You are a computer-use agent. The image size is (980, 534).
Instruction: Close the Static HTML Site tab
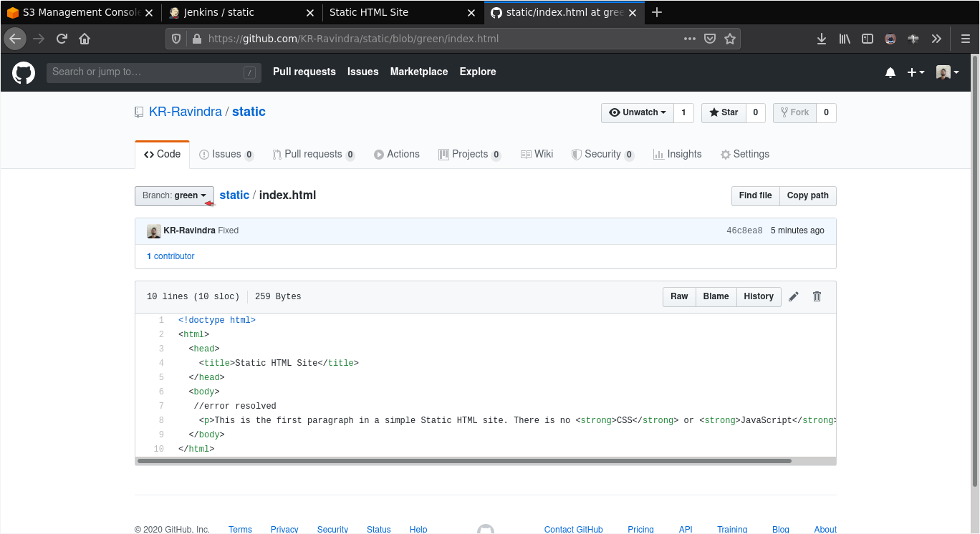point(471,12)
